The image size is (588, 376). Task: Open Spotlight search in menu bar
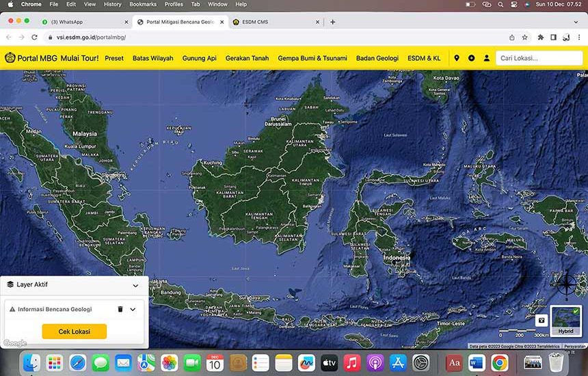(500, 5)
